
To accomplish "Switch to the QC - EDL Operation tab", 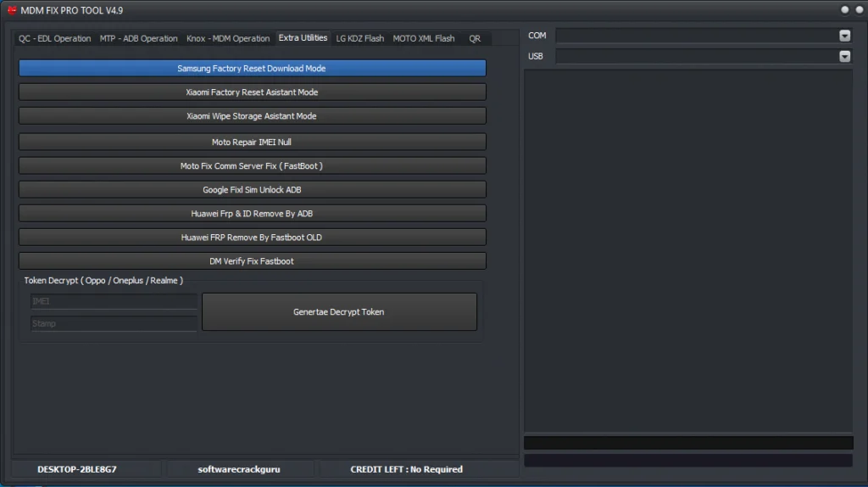I will 55,38.
